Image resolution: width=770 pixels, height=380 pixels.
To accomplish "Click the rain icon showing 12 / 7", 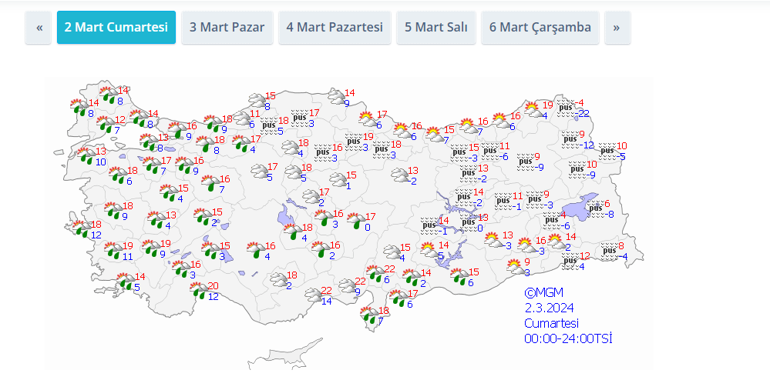I will coord(106,124).
